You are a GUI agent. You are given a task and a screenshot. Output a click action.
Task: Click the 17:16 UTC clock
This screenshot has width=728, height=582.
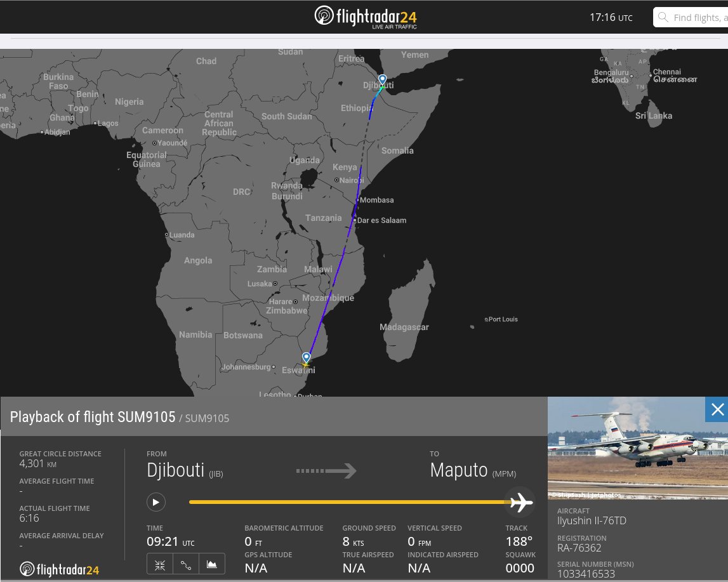[611, 18]
